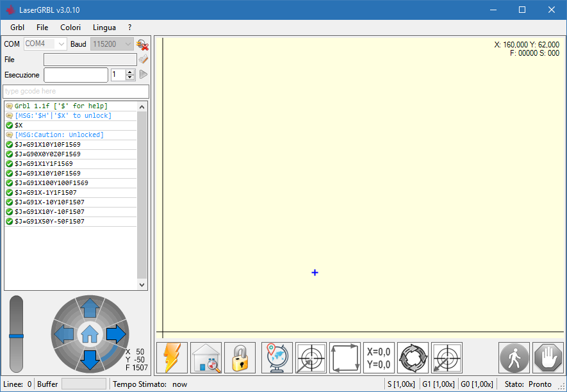Click the crosshair target with outgoing arrow
Image resolution: width=567 pixels, height=392 pixels.
click(311, 358)
